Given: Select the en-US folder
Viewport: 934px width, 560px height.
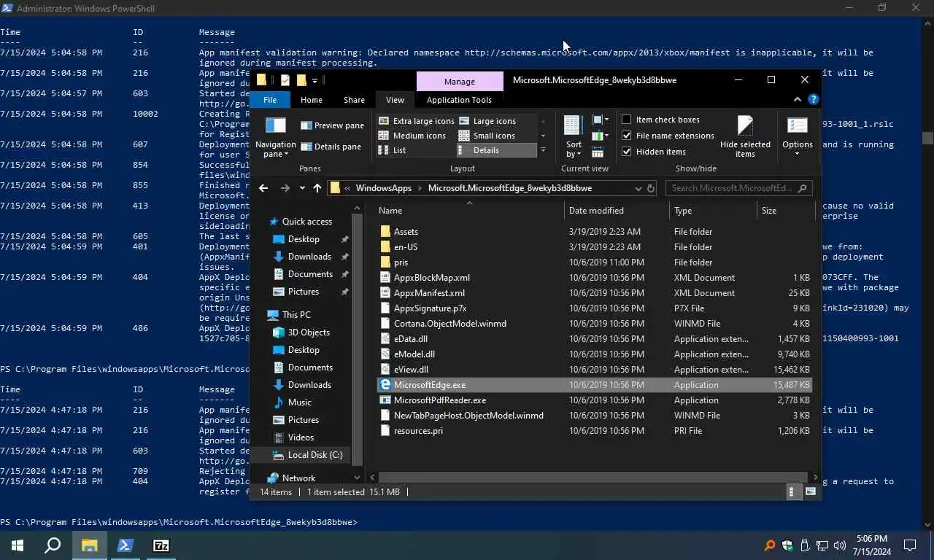Looking at the screenshot, I should click(594, 247).
